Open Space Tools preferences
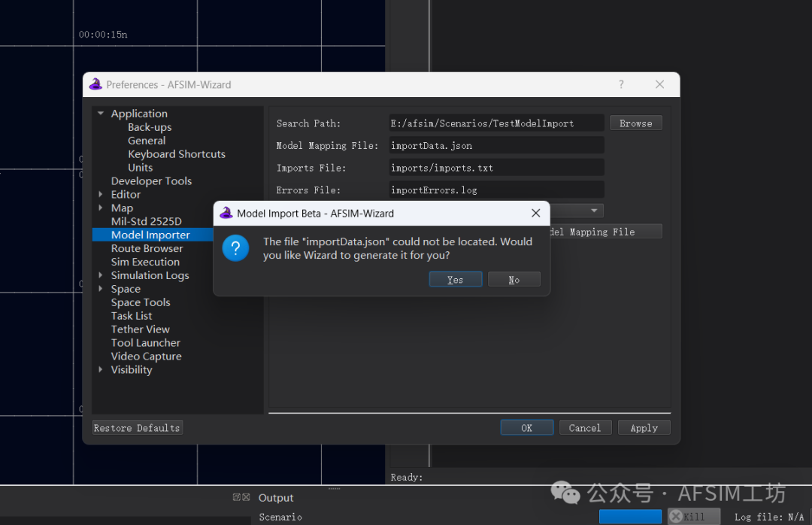Image resolution: width=812 pixels, height=525 pixels. [x=141, y=302]
